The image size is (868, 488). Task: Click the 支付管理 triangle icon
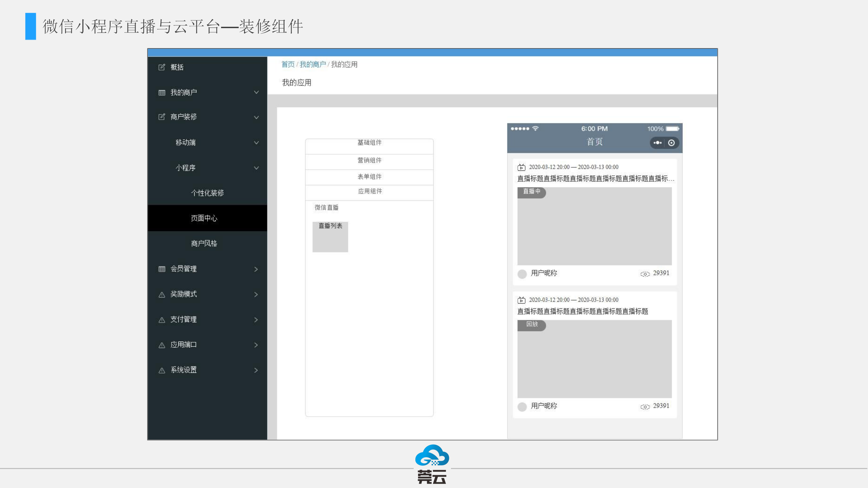[162, 320]
